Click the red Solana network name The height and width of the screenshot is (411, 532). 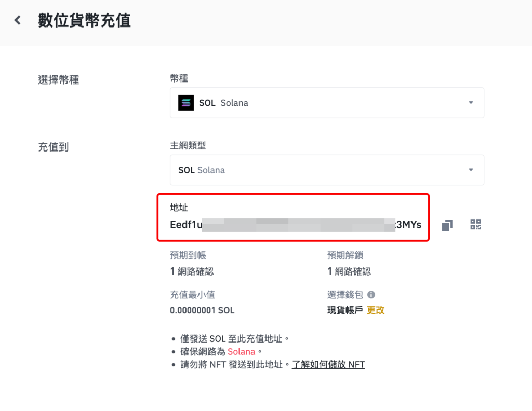(241, 352)
